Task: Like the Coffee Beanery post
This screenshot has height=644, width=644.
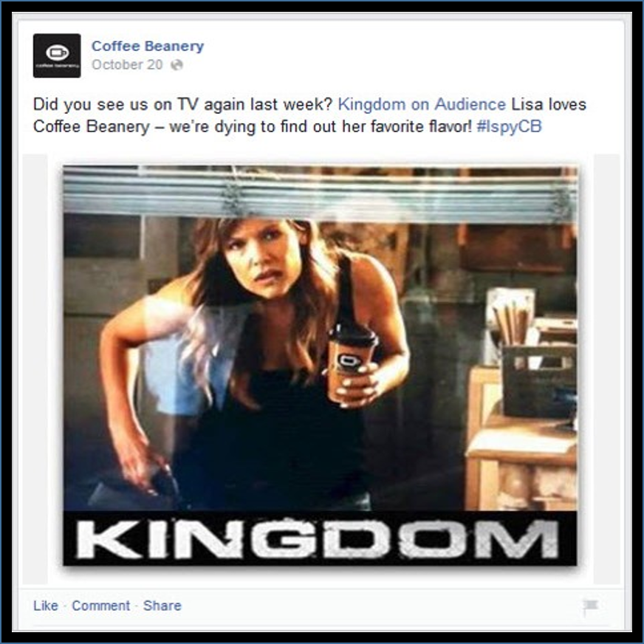Action: [x=46, y=606]
